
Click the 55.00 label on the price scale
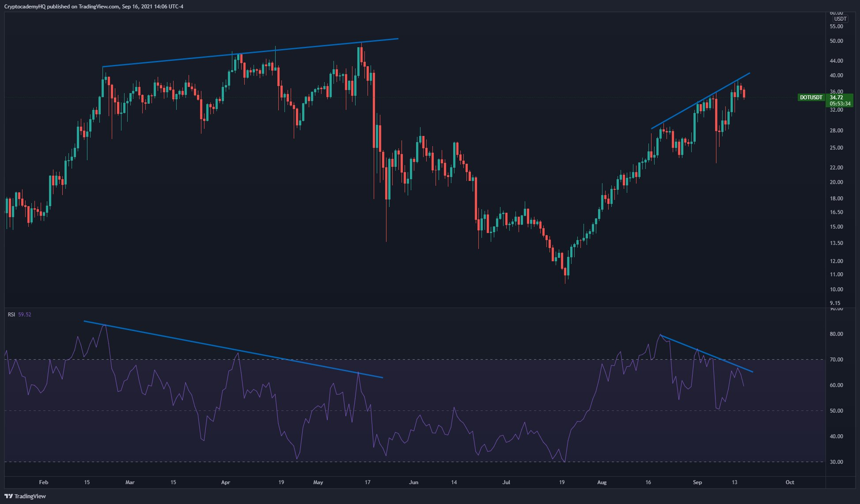836,26
